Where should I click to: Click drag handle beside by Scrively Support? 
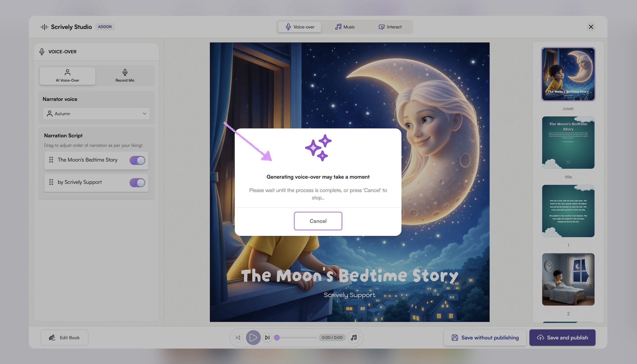tap(51, 182)
